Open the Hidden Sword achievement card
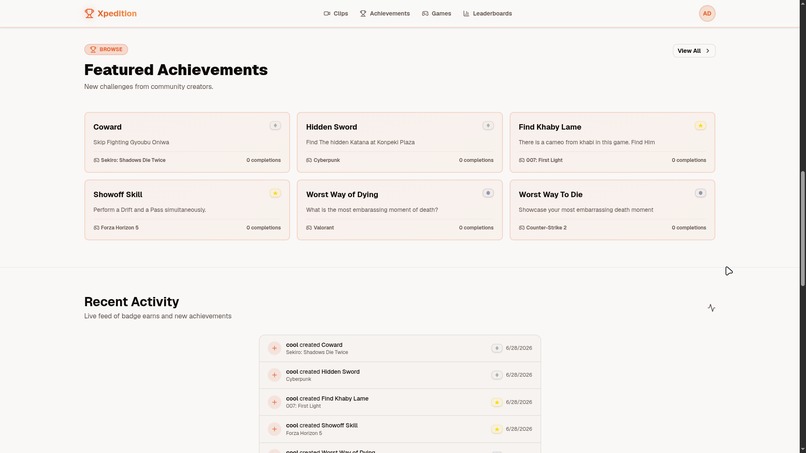 399,142
